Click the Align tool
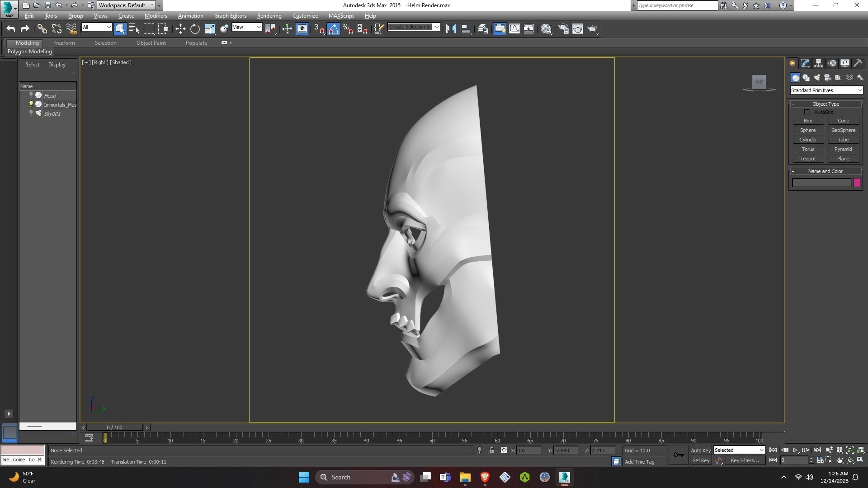Screen dimensions: 868x488 click(x=465, y=29)
